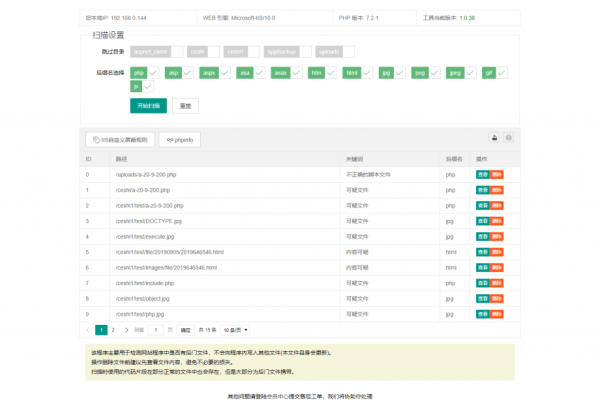
Task: Select page 2 in pagination
Action: [112, 329]
